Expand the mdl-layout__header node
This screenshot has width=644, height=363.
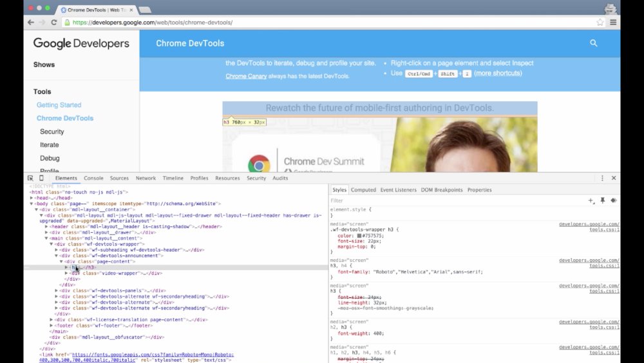46,226
